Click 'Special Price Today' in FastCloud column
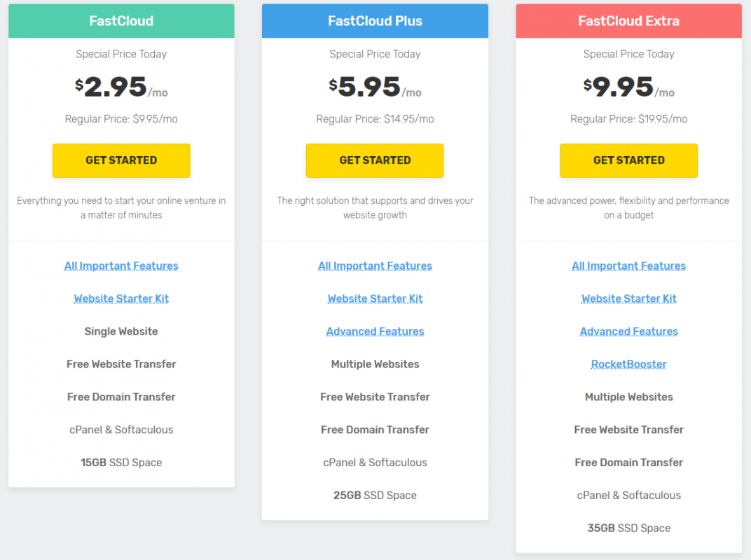Viewport: 751px width, 560px height. (x=121, y=54)
